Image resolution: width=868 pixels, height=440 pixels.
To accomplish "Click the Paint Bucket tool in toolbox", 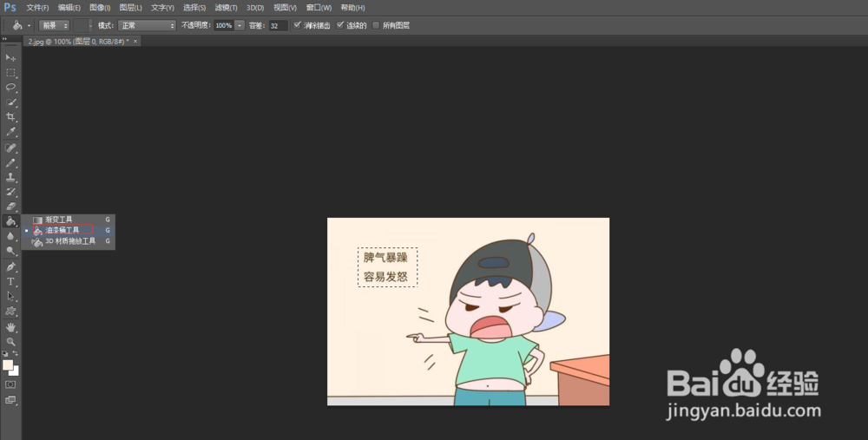I will tap(10, 221).
